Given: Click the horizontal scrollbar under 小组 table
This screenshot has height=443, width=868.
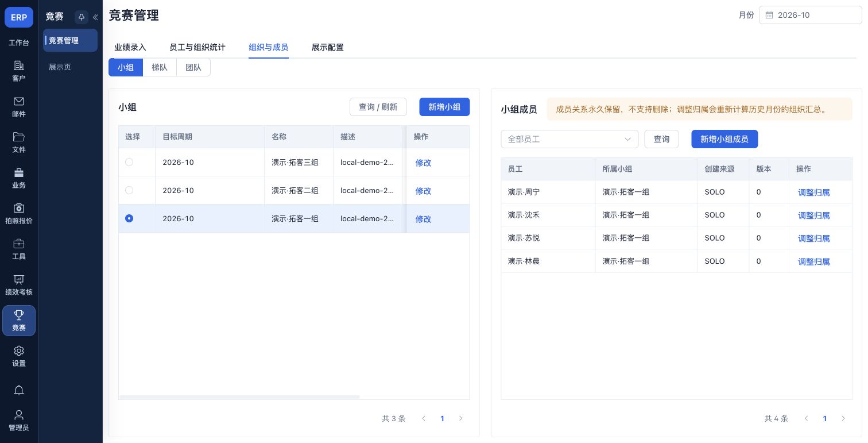Looking at the screenshot, I should (x=239, y=397).
